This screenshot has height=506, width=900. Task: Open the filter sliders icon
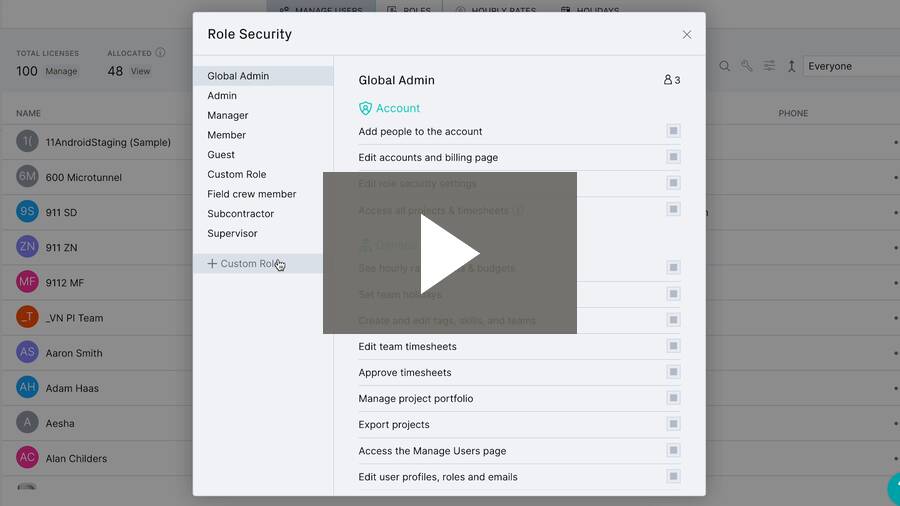point(769,67)
